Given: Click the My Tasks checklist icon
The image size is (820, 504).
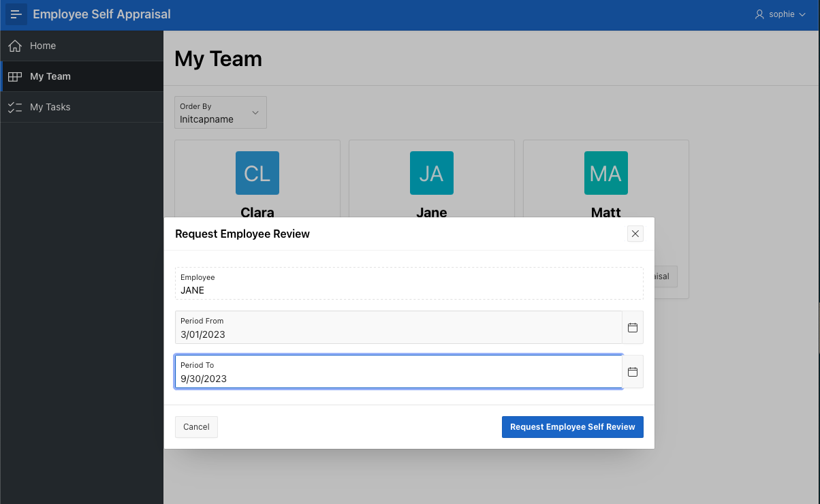Looking at the screenshot, I should click(15, 107).
